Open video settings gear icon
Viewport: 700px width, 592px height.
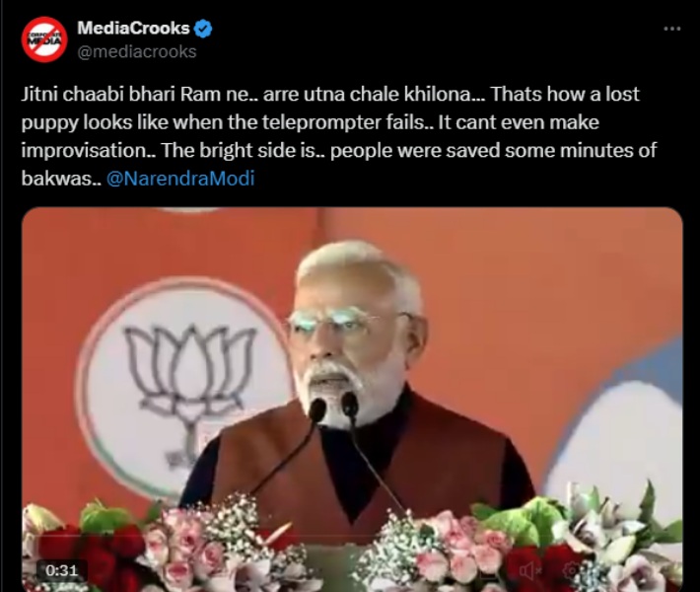click(572, 570)
